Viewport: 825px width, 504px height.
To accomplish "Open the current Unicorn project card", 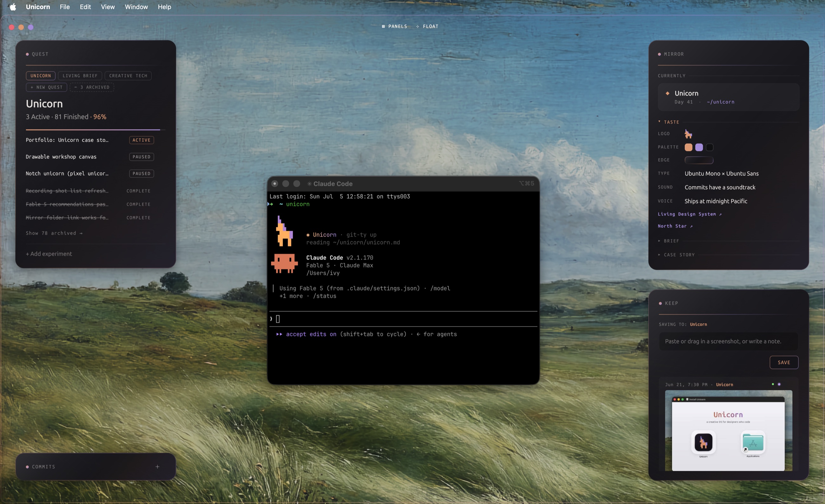I will click(x=729, y=97).
